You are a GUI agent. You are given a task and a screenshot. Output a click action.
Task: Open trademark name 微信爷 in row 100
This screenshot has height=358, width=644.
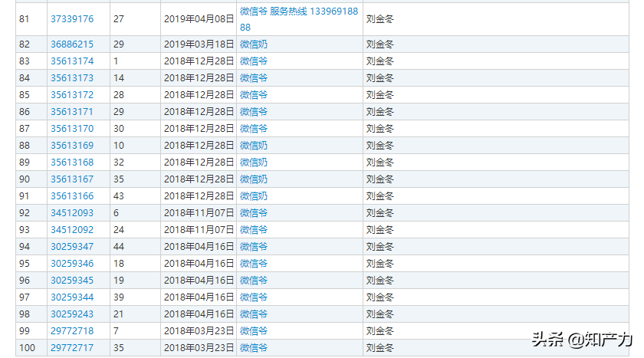point(254,347)
